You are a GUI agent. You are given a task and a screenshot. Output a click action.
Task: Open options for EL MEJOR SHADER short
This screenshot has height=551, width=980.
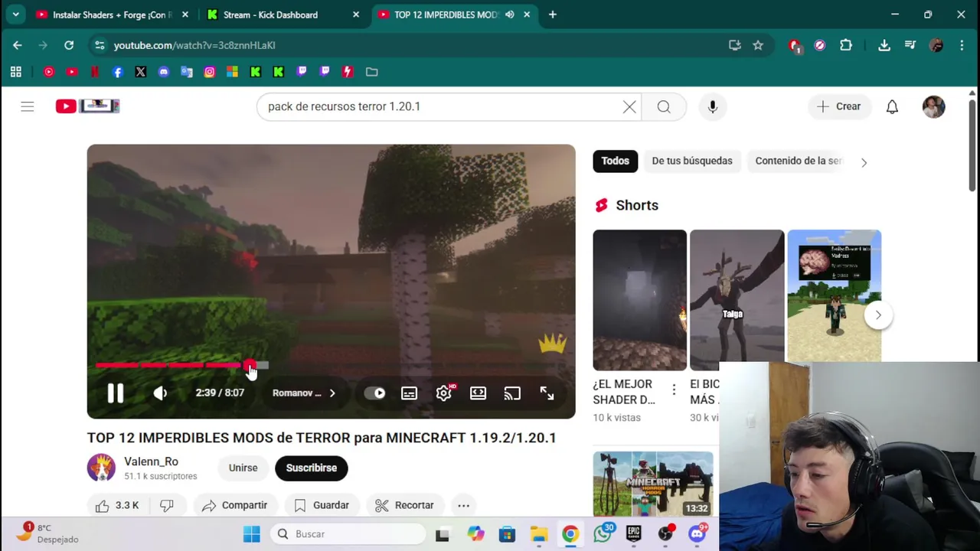(x=674, y=390)
